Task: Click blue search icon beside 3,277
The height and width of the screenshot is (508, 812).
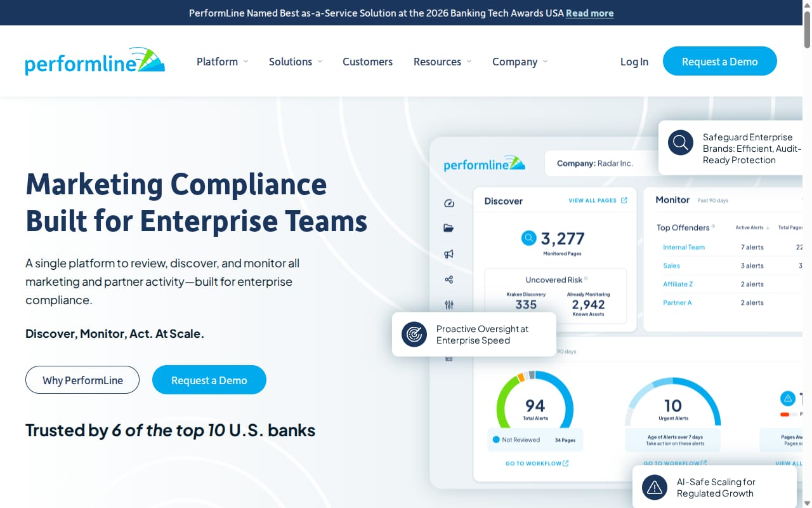Action: pyautogui.click(x=528, y=238)
